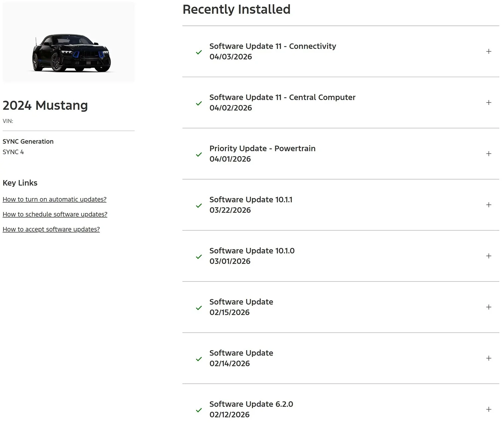Select 'Software Update 11 - Central Computer' title text
Screen dimensions: 504x432
[x=282, y=97]
